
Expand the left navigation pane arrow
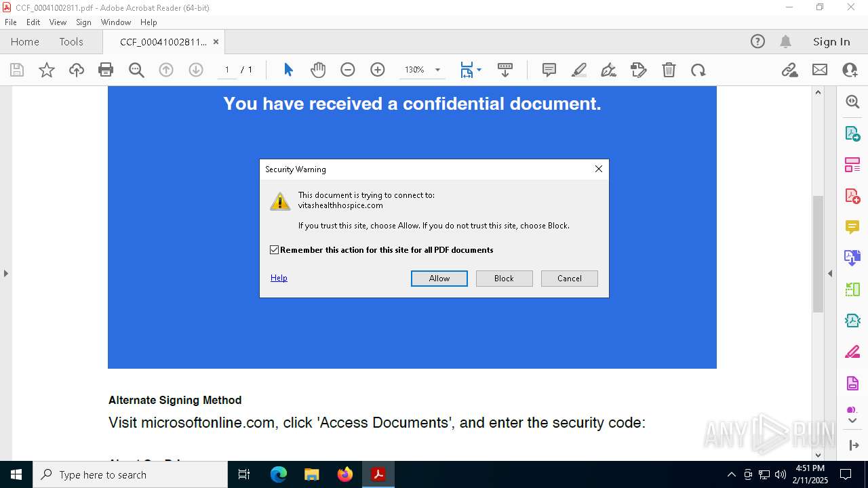[x=5, y=273]
